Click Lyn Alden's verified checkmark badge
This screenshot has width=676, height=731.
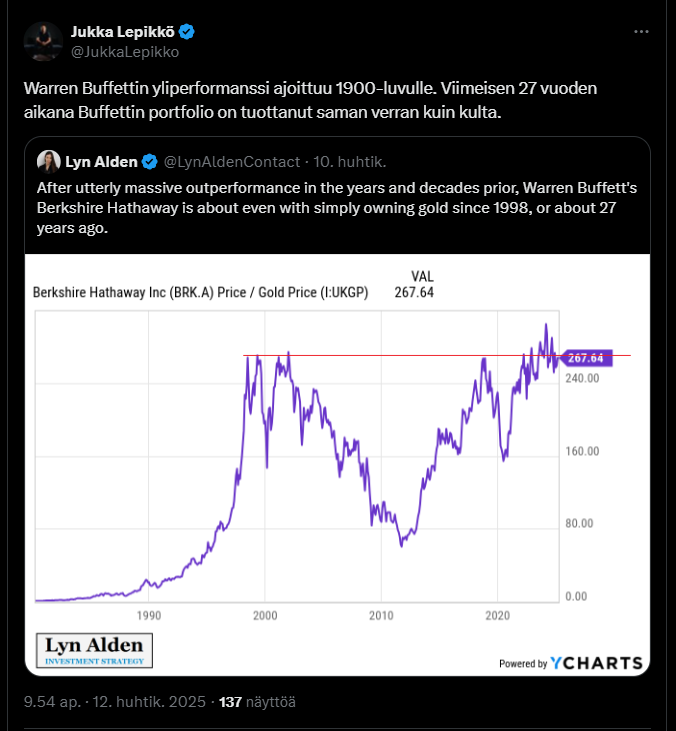[149, 162]
